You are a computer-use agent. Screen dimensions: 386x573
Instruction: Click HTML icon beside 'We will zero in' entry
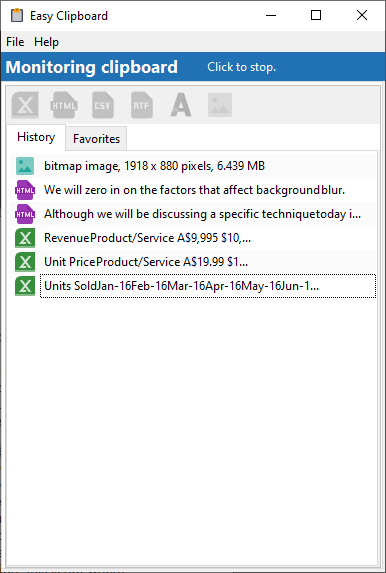click(x=25, y=190)
